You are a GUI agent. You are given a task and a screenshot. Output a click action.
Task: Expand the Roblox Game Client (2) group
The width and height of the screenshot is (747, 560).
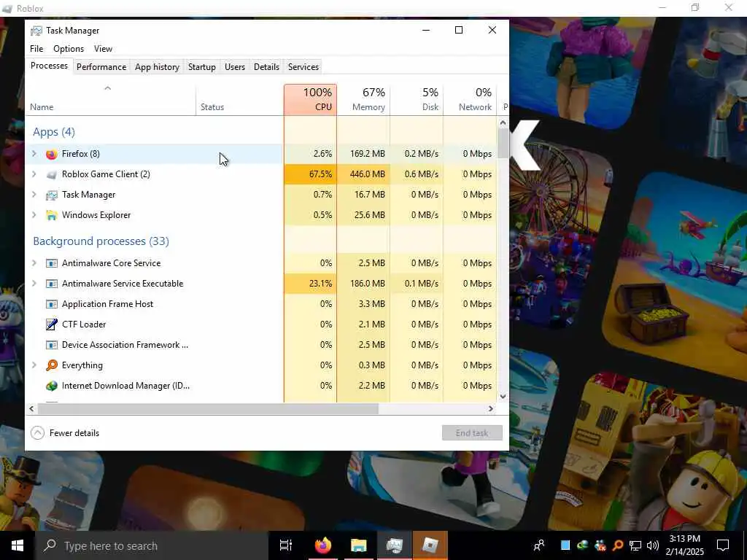coord(34,174)
